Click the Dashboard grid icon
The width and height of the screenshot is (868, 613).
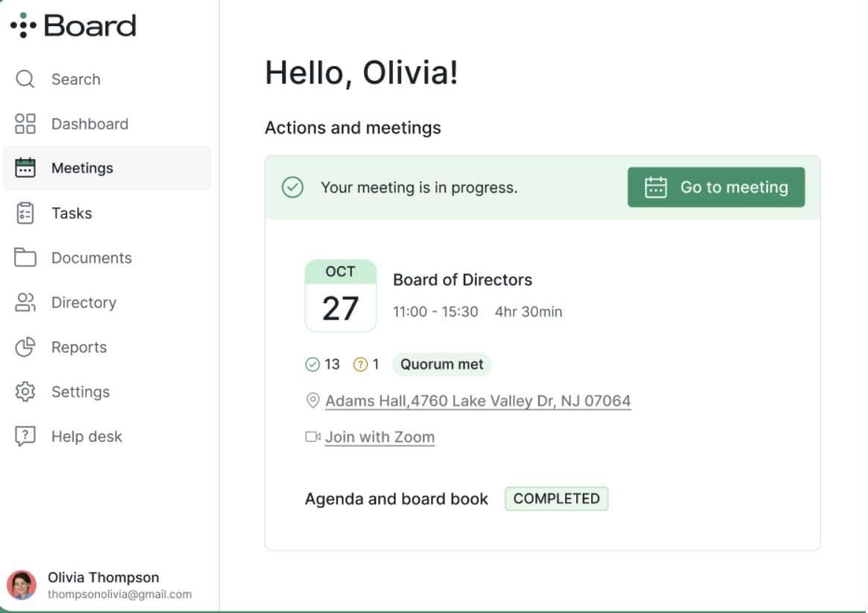click(x=25, y=124)
